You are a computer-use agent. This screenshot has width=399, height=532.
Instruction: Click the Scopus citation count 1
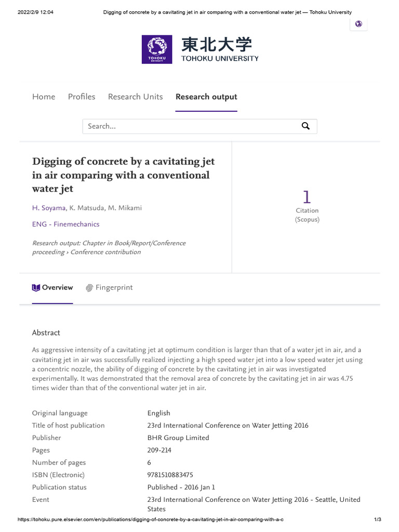pos(307,197)
